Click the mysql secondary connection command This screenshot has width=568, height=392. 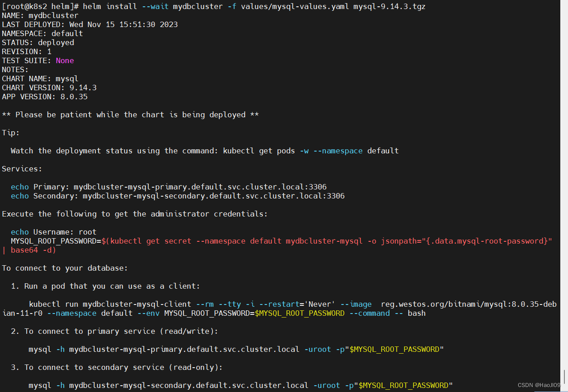point(241,385)
